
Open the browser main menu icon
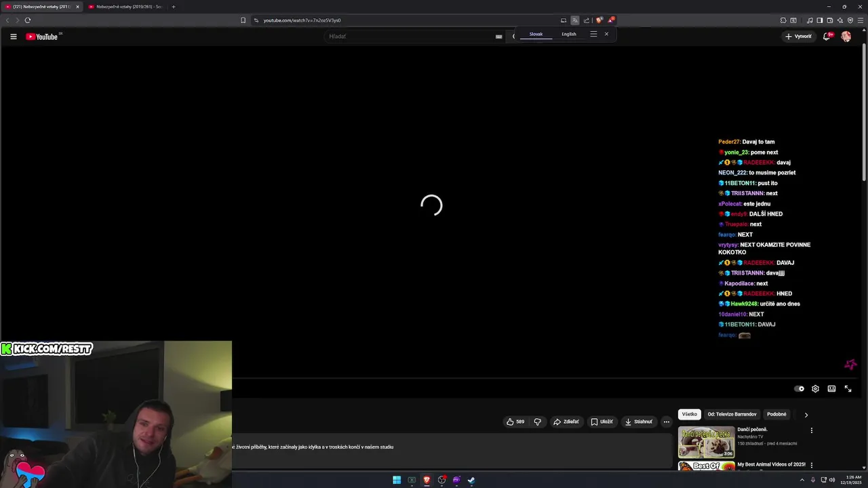[x=860, y=20]
